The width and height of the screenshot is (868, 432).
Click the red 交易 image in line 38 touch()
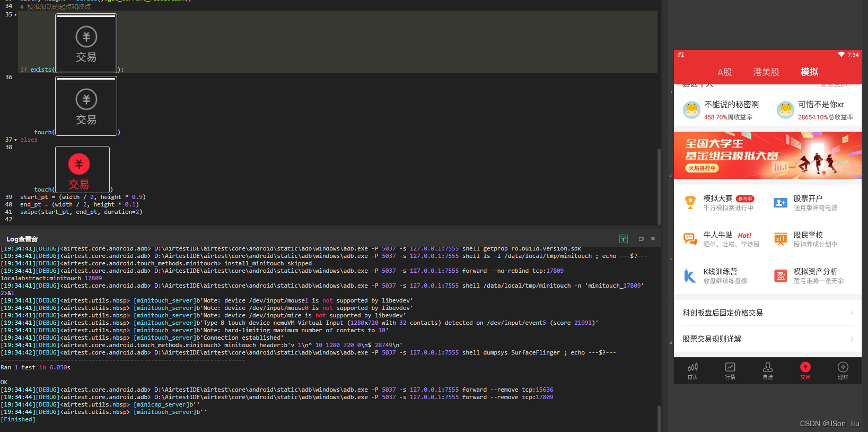(82, 169)
